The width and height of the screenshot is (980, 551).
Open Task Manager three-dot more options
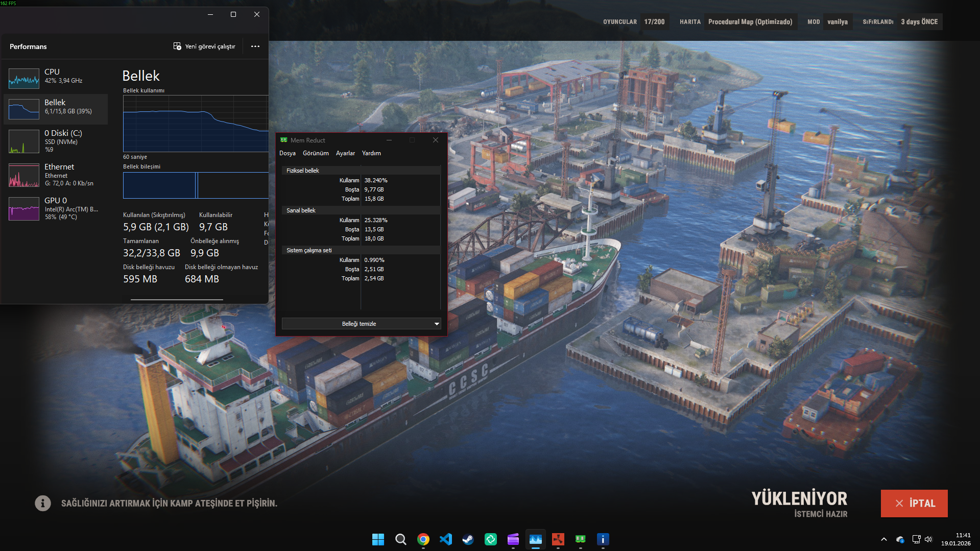pos(255,46)
